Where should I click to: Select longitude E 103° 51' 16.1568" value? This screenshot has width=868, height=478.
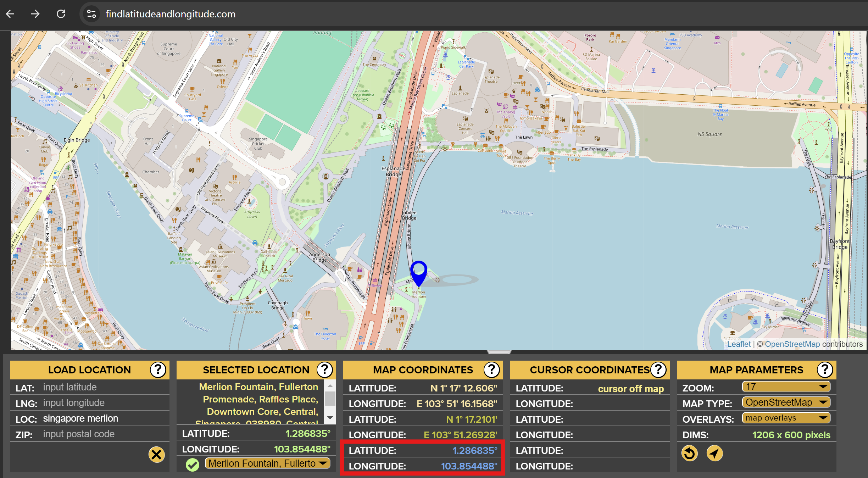coord(457,404)
